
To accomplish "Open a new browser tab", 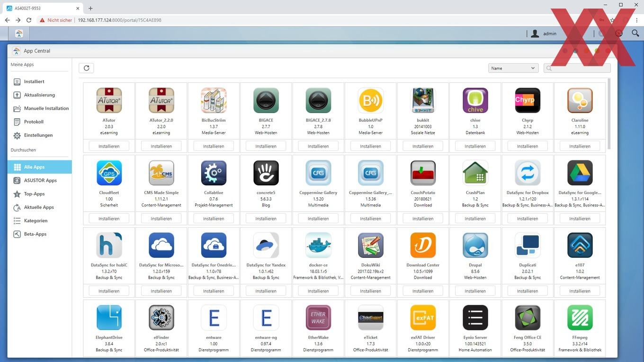I will tap(90, 8).
